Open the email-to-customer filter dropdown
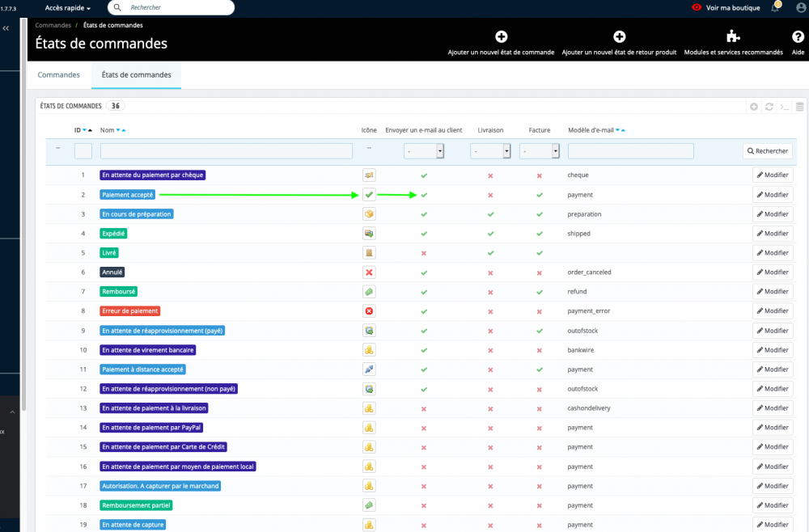Screen dimensions: 809x532 coord(424,150)
